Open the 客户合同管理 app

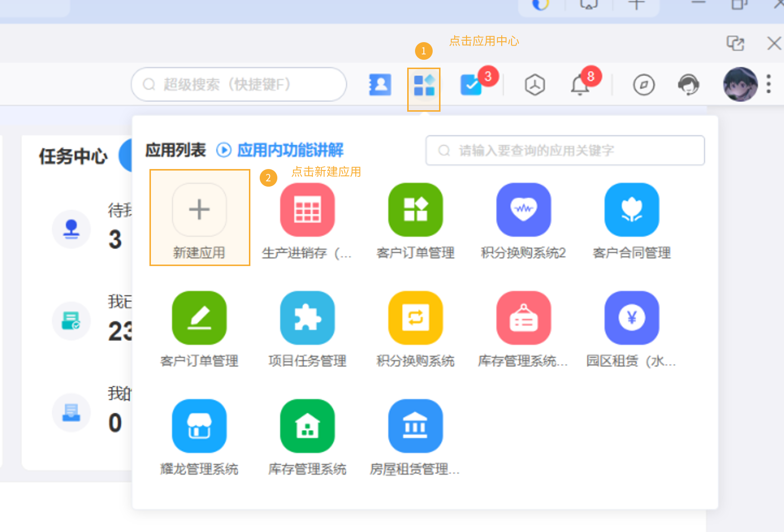(x=632, y=210)
